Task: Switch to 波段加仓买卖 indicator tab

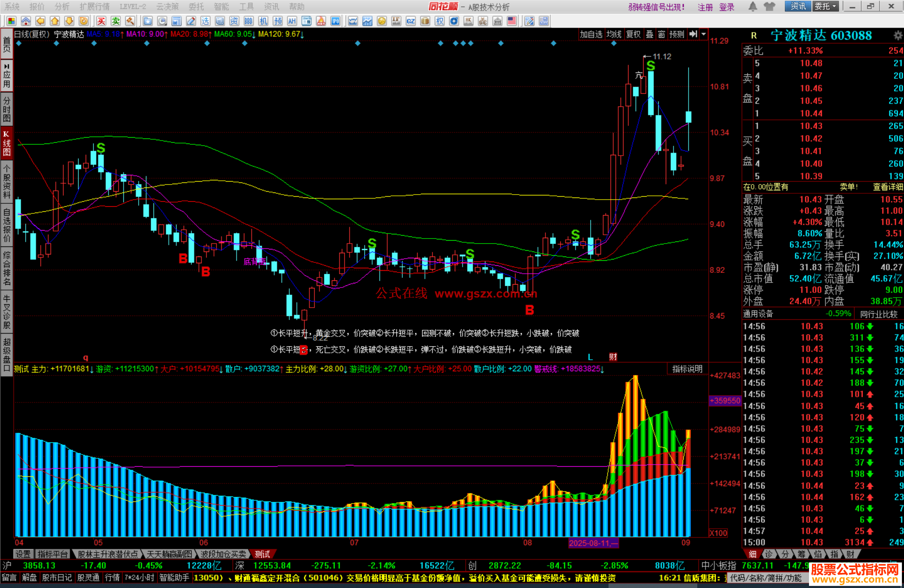Action: (x=223, y=554)
